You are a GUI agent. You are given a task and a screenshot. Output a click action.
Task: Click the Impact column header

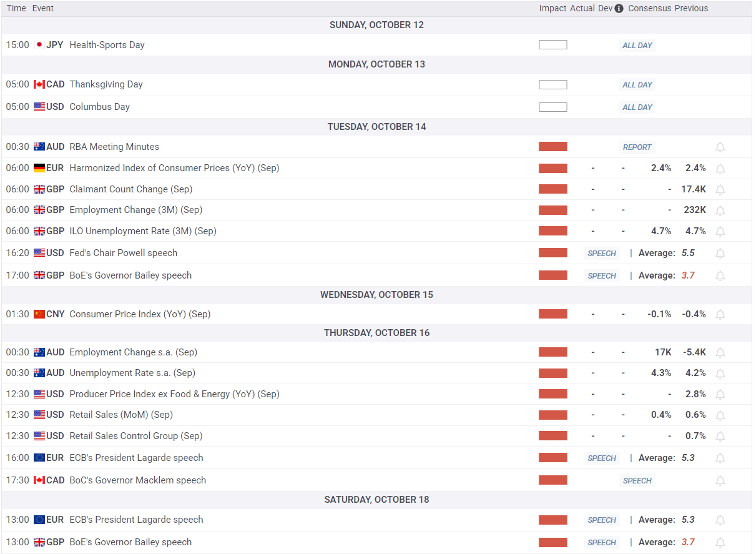pyautogui.click(x=552, y=9)
